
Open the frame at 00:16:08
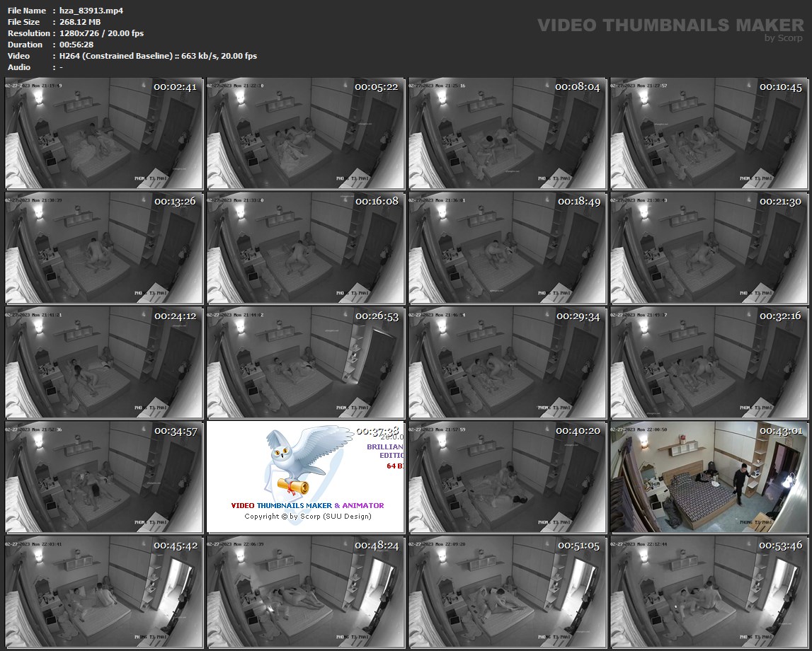pyautogui.click(x=306, y=248)
